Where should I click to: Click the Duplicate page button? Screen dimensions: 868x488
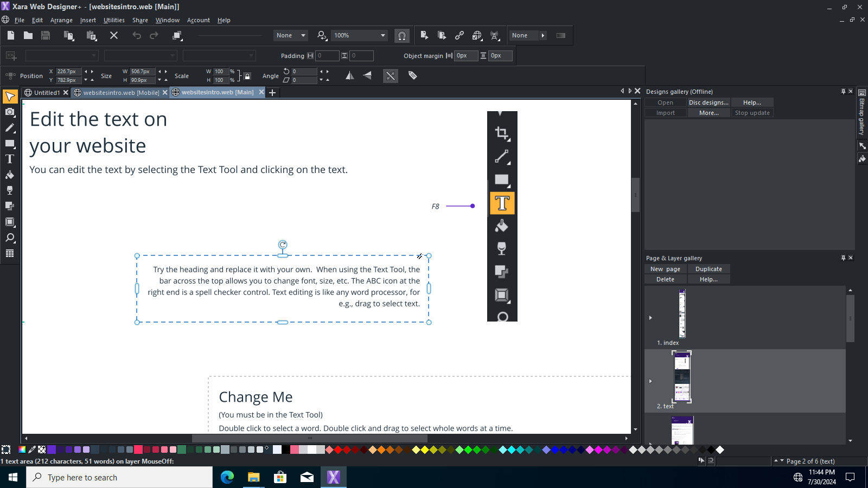tap(709, 269)
